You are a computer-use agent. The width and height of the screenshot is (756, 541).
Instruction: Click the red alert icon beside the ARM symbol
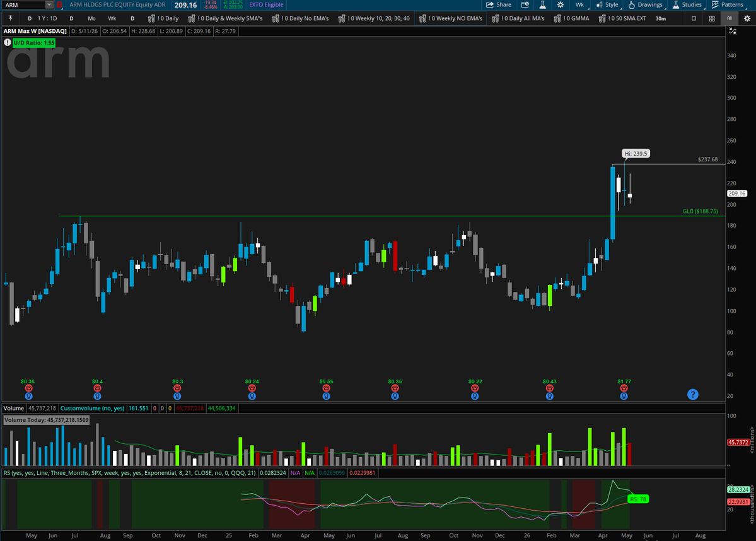tap(59, 5)
